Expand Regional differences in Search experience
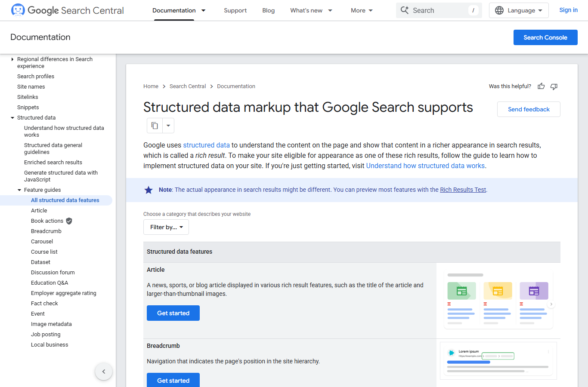 [x=12, y=59]
